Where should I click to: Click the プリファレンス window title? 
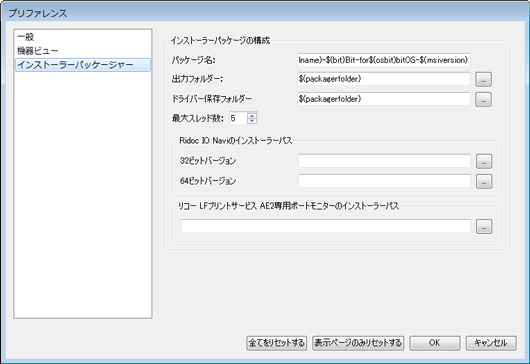pos(38,13)
